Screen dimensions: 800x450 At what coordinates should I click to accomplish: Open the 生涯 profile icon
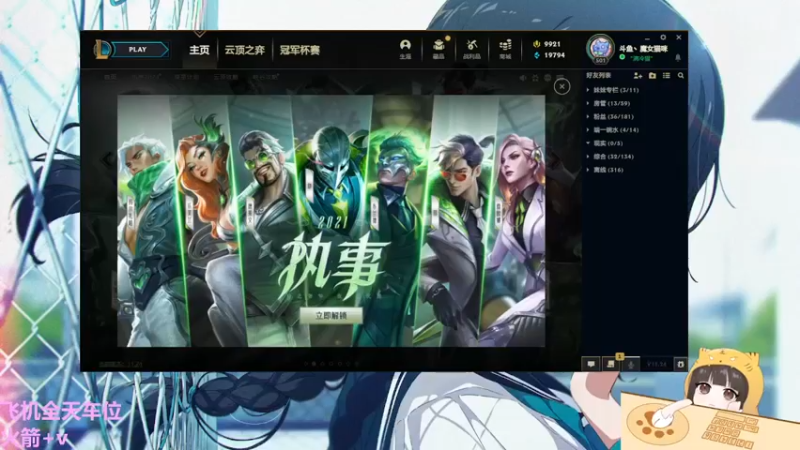coord(405,49)
